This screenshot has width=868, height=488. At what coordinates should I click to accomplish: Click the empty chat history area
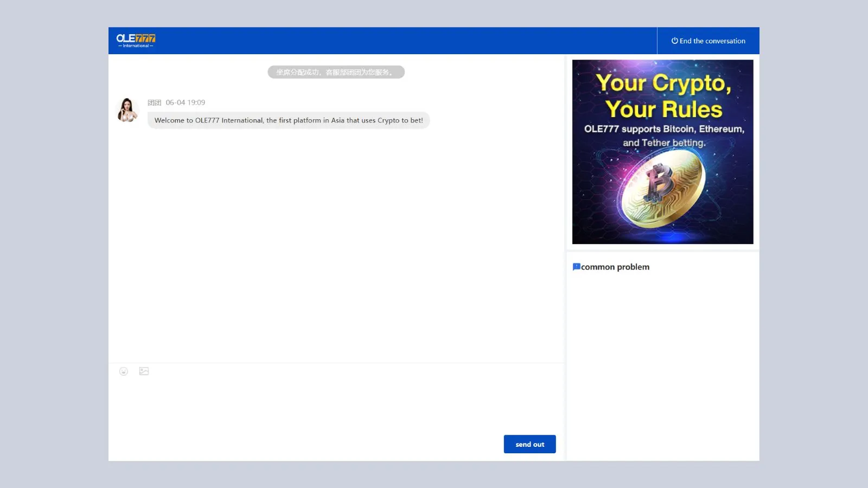(x=336, y=244)
